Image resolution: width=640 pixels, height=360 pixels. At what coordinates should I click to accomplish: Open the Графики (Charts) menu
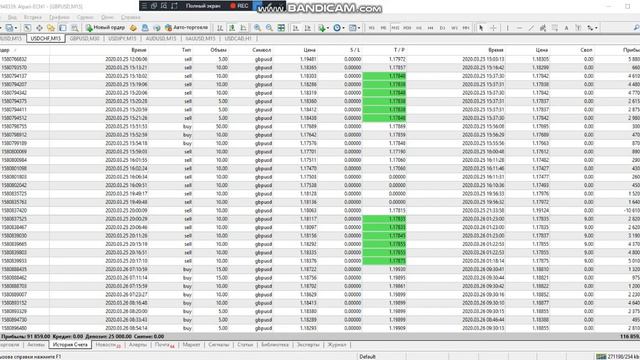pos(59,18)
